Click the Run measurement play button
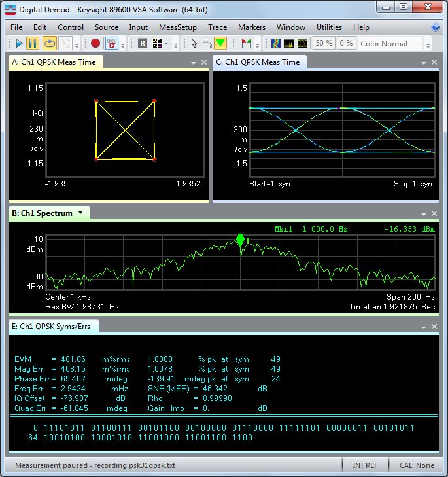Image resolution: width=448 pixels, height=477 pixels. pyautogui.click(x=19, y=44)
